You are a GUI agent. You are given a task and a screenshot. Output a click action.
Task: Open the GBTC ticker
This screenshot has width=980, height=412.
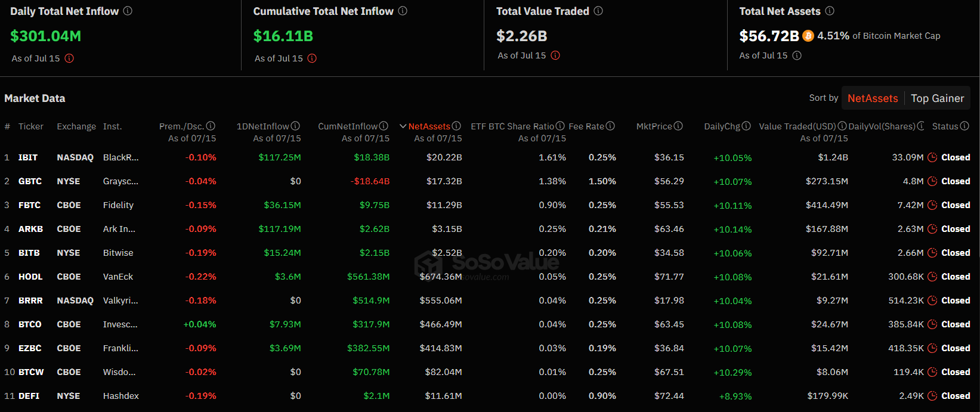(30, 181)
